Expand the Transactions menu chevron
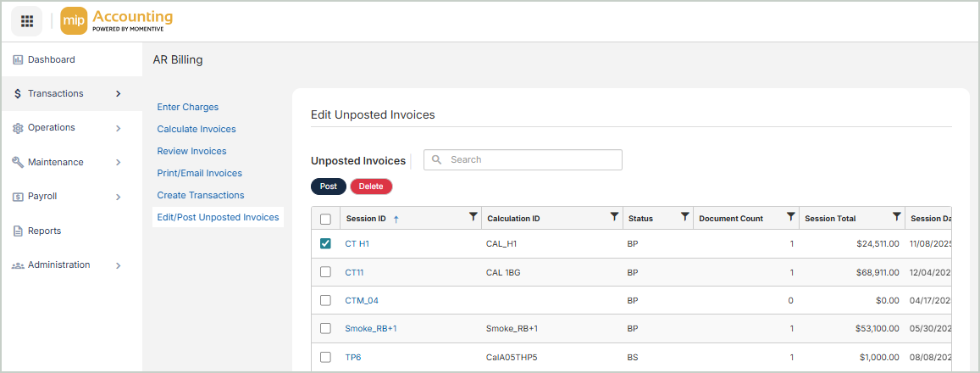This screenshot has height=373, width=980. coord(118,94)
